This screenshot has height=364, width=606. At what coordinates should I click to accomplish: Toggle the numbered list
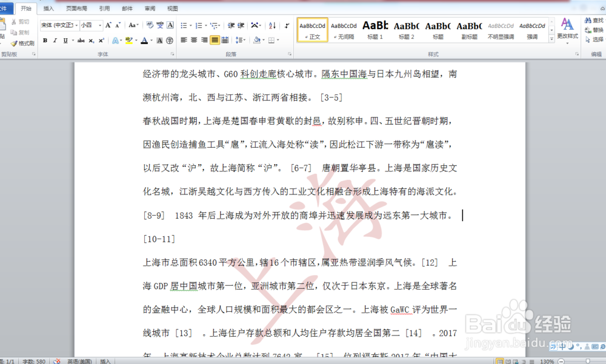click(199, 25)
